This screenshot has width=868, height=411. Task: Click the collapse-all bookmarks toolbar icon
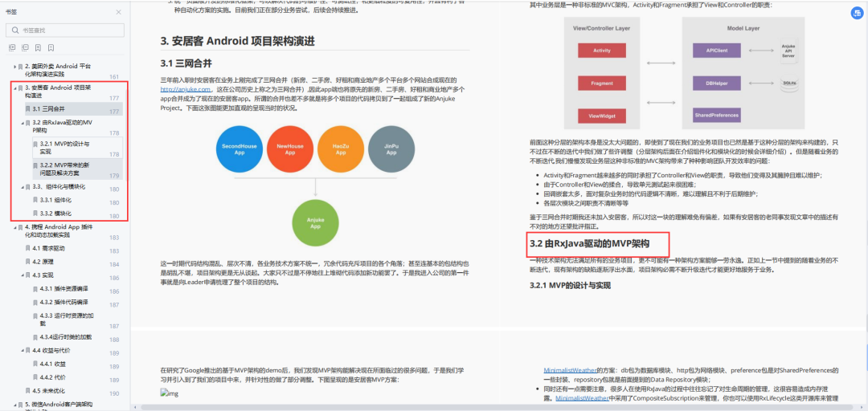26,48
